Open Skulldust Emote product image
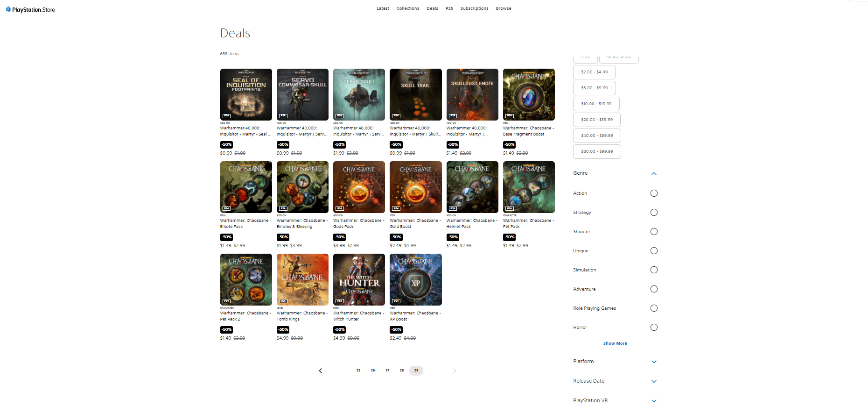 click(472, 94)
